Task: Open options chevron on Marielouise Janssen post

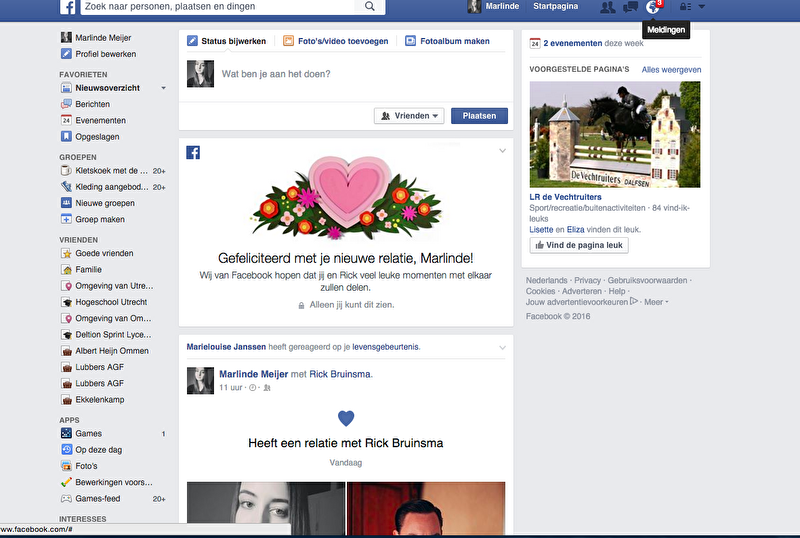Action: pyautogui.click(x=502, y=348)
